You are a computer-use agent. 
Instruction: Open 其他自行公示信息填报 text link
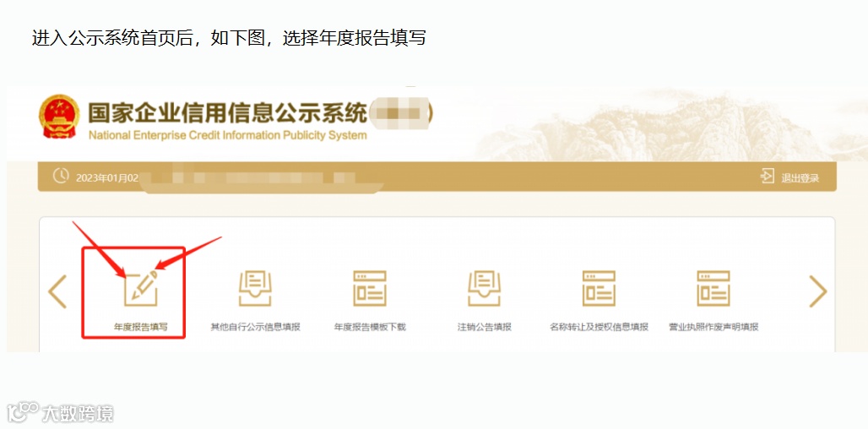pos(255,327)
